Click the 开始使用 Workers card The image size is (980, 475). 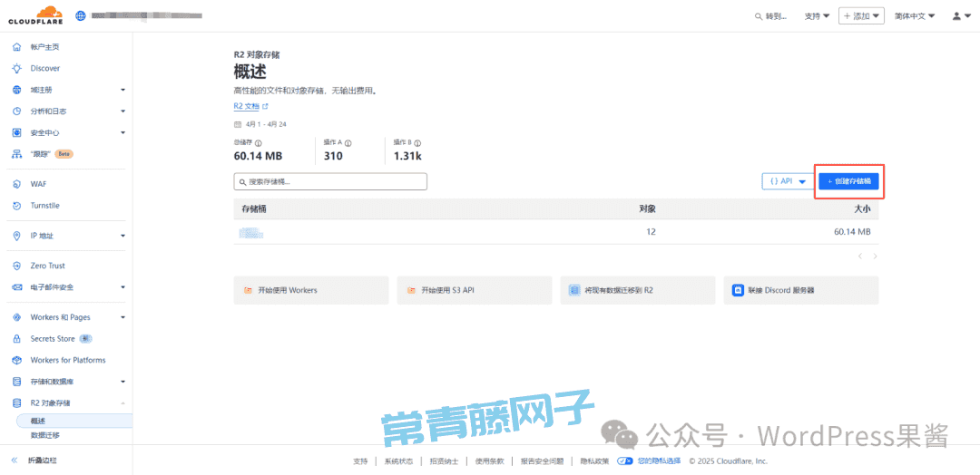coord(311,290)
